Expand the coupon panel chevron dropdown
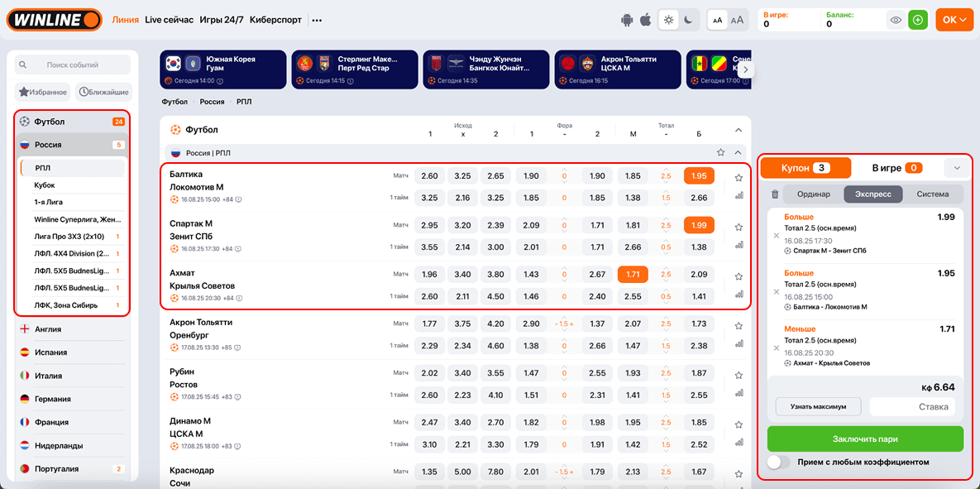Screen dimensions: 980x489 click(x=957, y=168)
